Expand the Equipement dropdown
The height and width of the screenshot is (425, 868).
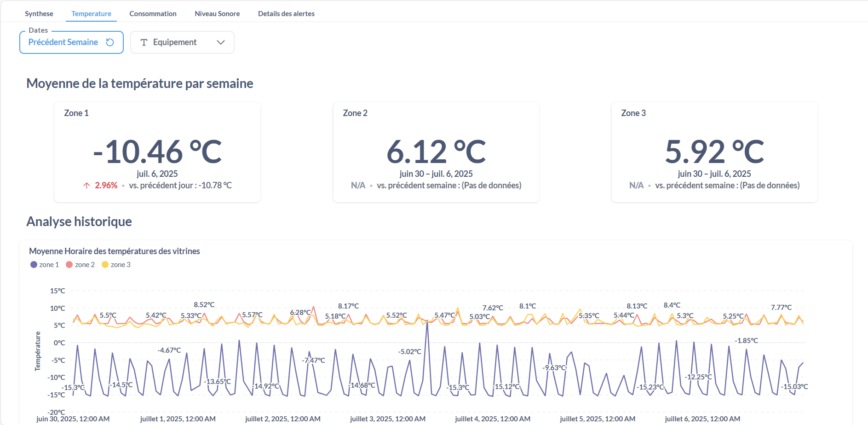point(182,42)
